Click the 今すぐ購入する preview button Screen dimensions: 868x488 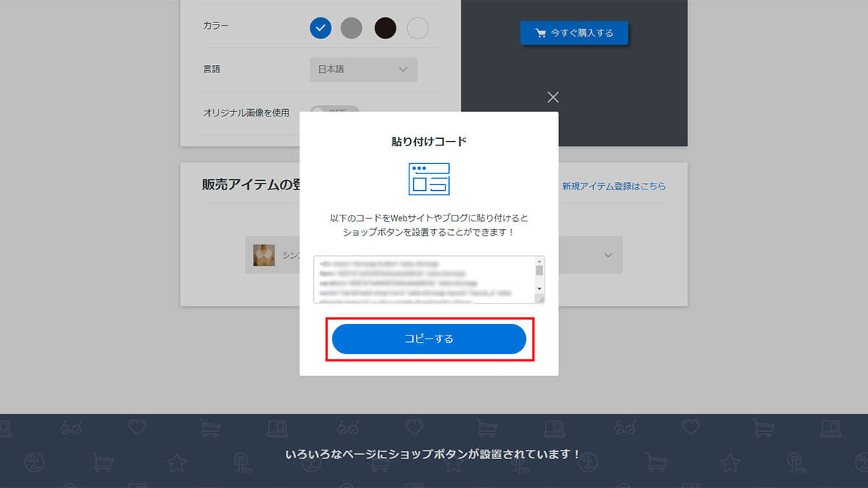(574, 33)
